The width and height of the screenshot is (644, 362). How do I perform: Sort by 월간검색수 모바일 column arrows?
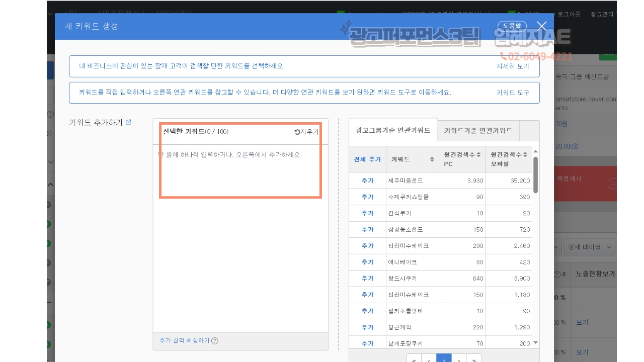pos(525,155)
